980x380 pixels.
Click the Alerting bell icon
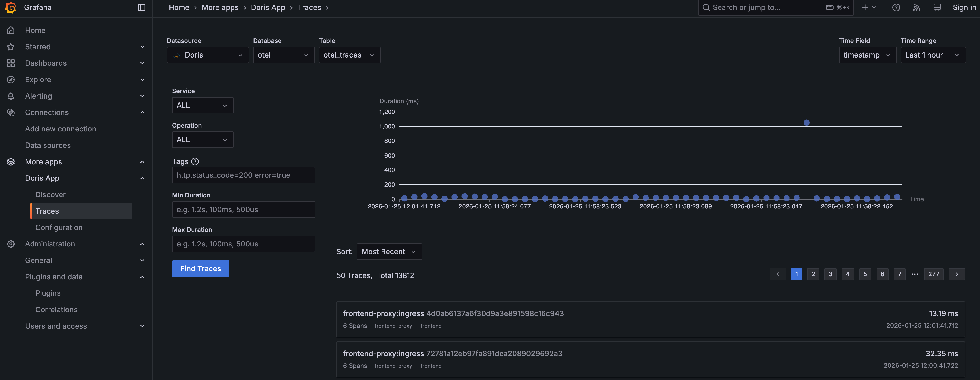click(11, 96)
